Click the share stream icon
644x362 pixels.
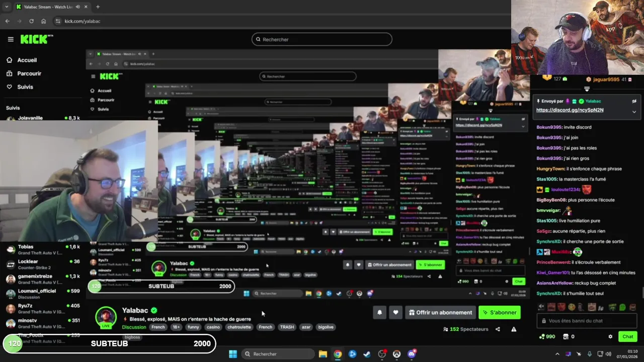click(x=498, y=329)
